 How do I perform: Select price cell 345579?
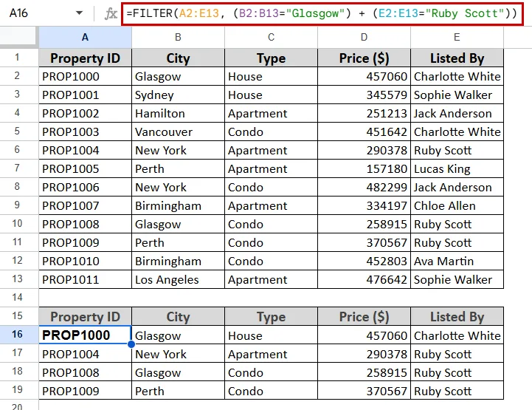click(364, 95)
